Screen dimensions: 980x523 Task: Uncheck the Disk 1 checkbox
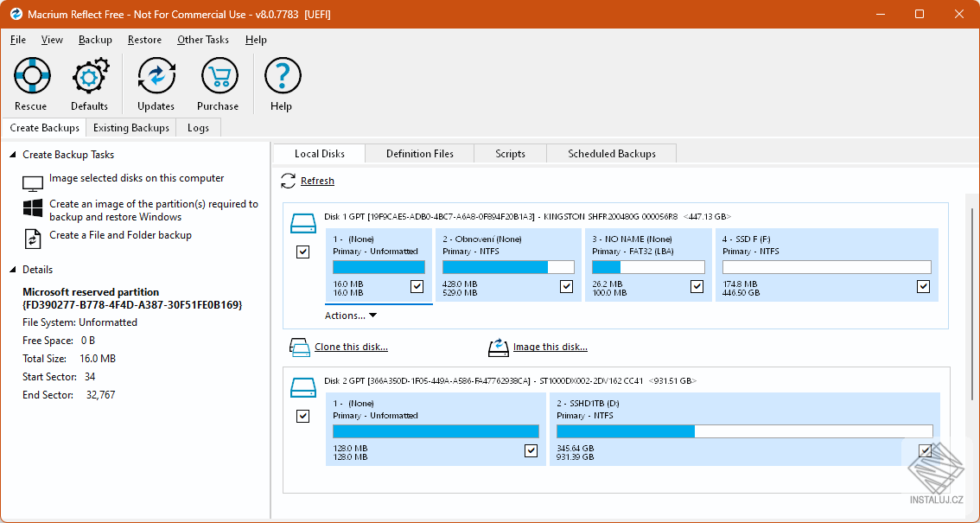pos(302,252)
